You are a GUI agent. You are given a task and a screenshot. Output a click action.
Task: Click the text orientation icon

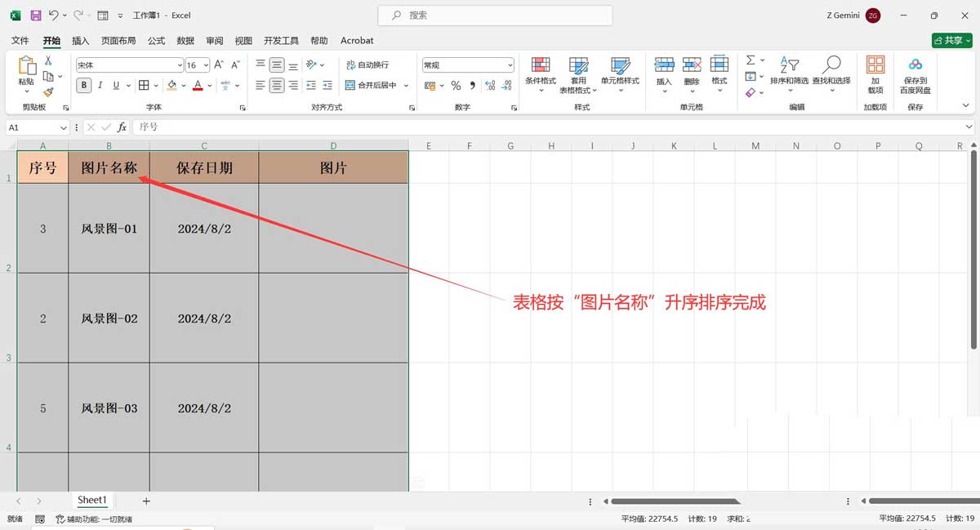click(x=312, y=65)
